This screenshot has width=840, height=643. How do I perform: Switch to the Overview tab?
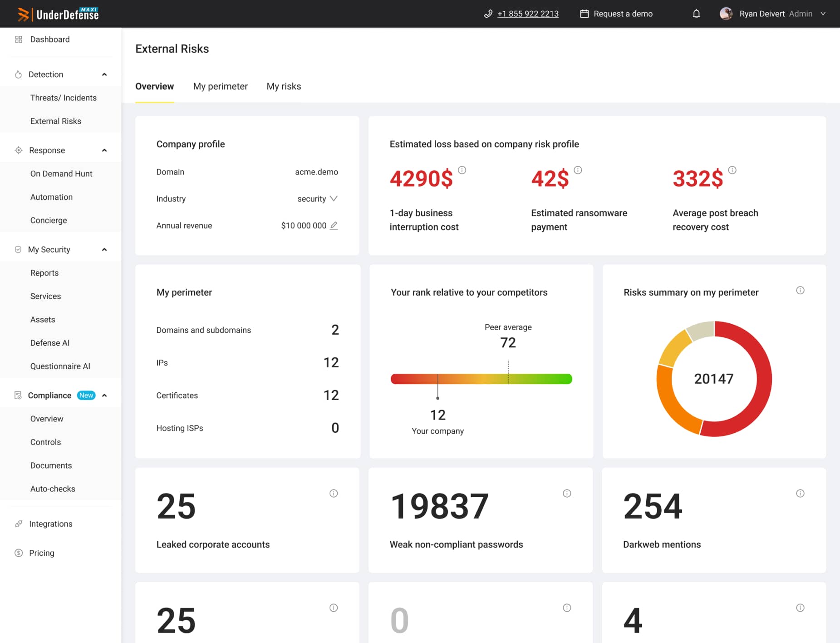(x=154, y=86)
